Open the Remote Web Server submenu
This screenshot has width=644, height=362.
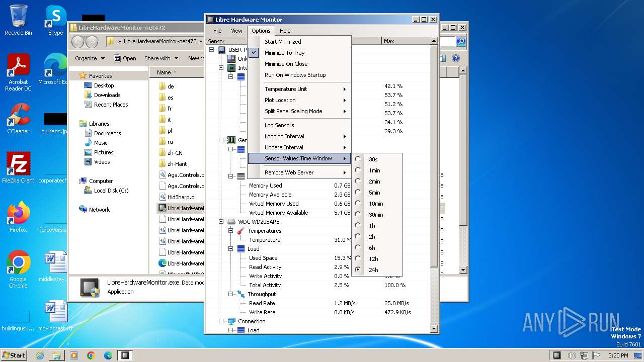(299, 172)
